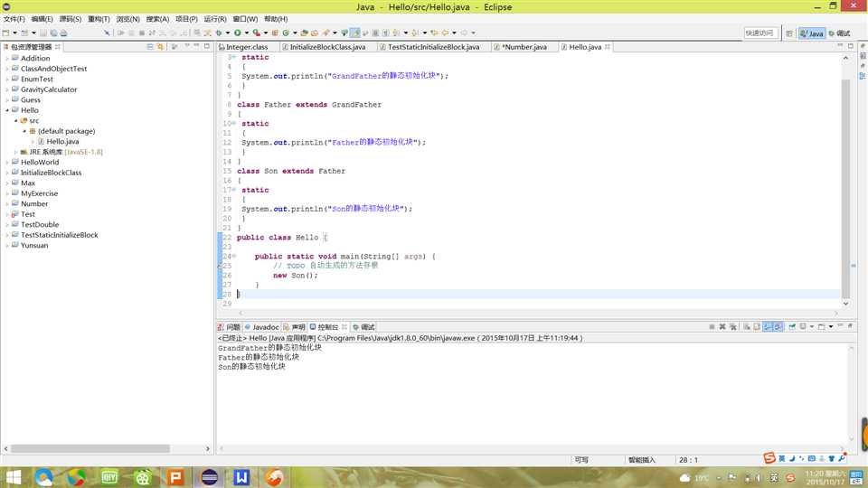This screenshot has width=868, height=488.
Task: Click the editor vertical scrollbar
Action: click(x=845, y=188)
